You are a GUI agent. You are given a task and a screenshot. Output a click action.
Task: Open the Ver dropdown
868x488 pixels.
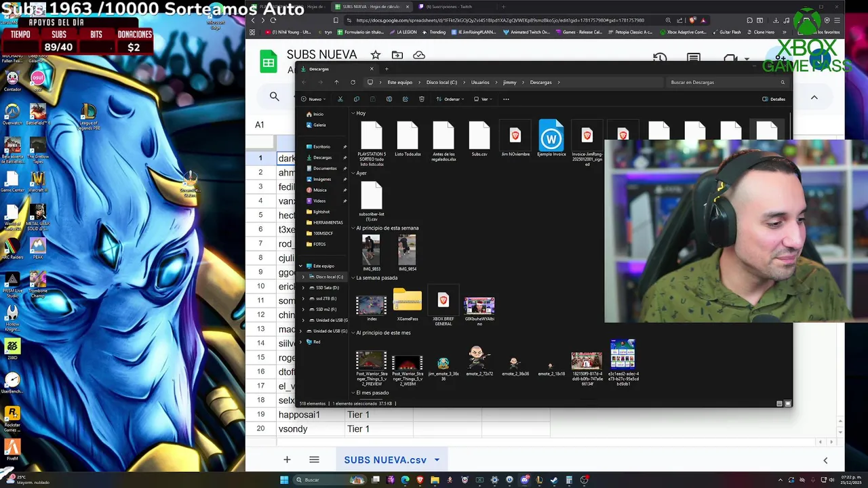483,99
